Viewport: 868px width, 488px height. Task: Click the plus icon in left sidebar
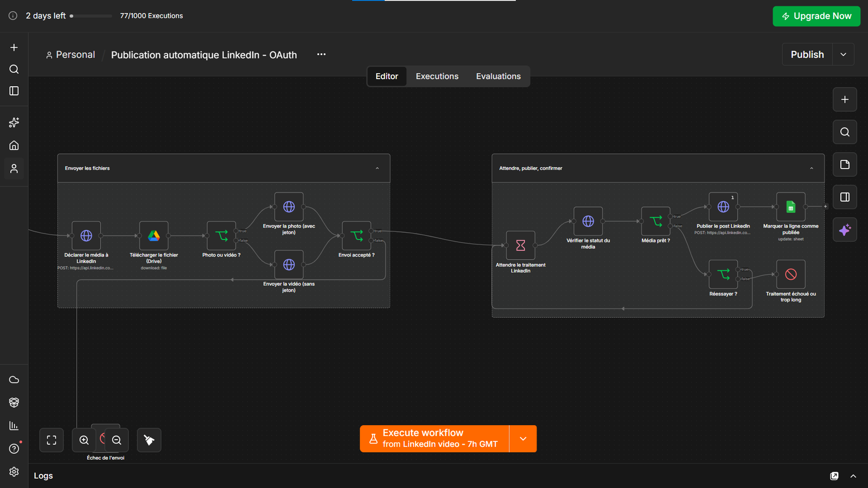14,48
